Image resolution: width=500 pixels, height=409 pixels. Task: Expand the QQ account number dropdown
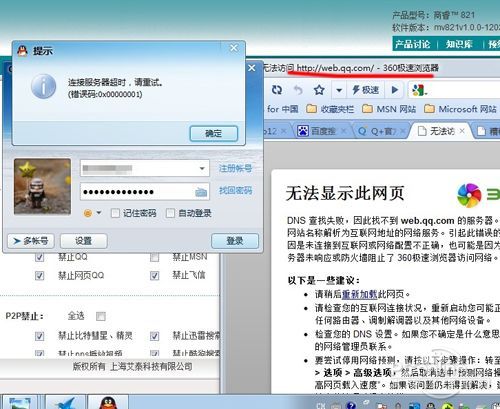(x=202, y=168)
